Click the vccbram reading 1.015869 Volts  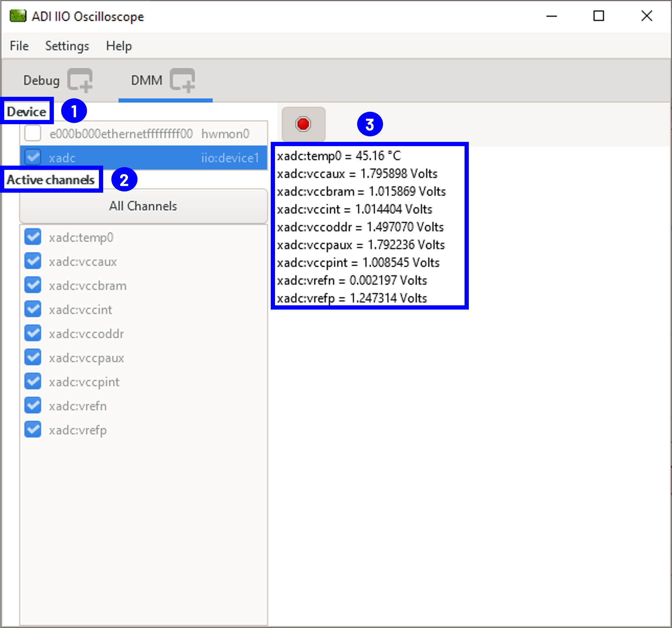tap(362, 191)
